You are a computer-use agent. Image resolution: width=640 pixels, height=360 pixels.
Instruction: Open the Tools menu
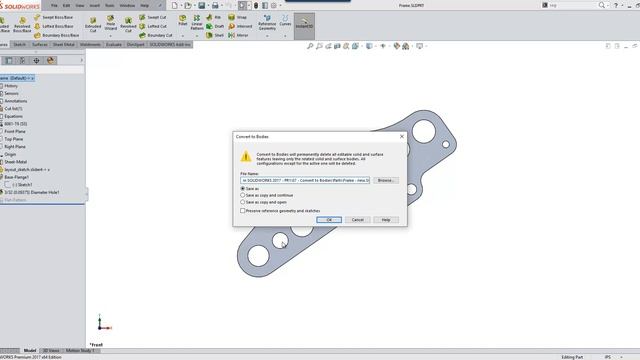(x=110, y=6)
